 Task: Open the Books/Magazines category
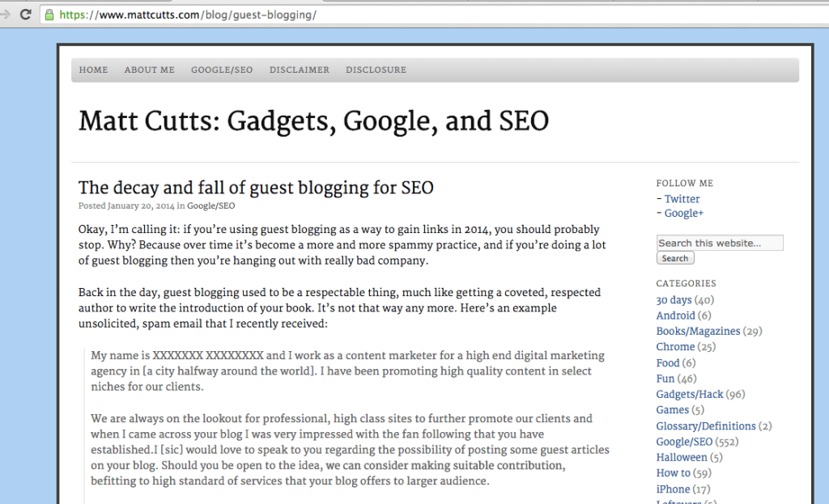pyautogui.click(x=698, y=331)
